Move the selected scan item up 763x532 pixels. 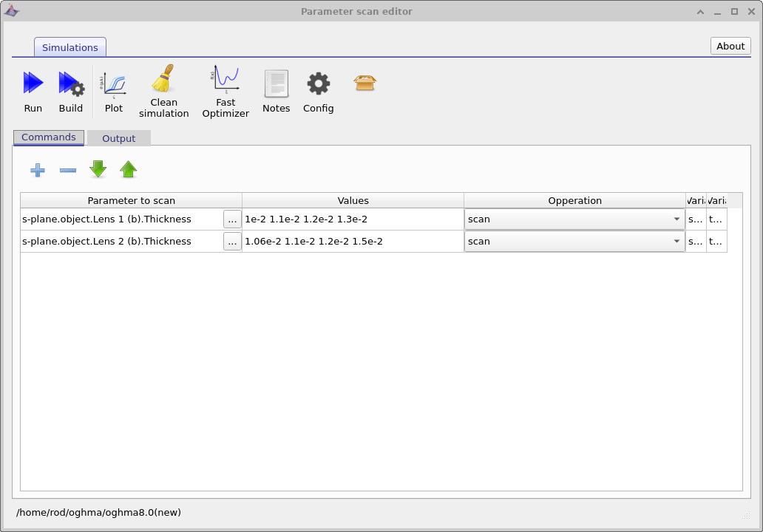click(128, 170)
